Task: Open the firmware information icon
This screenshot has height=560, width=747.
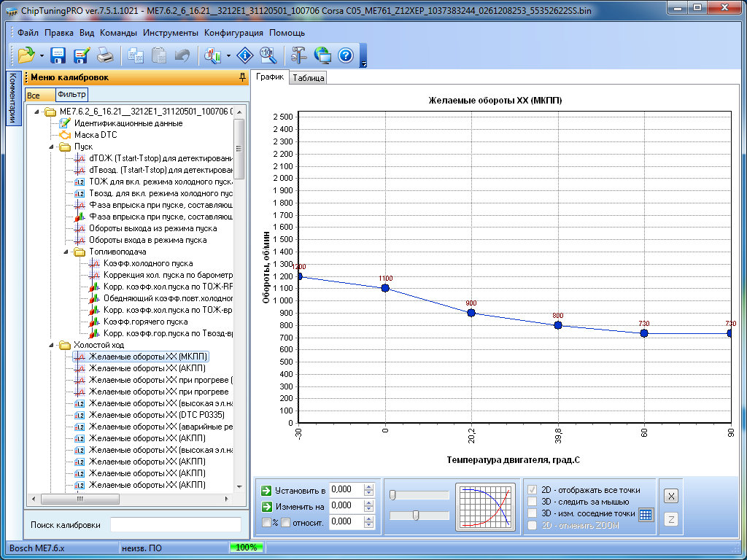Action: (x=245, y=55)
